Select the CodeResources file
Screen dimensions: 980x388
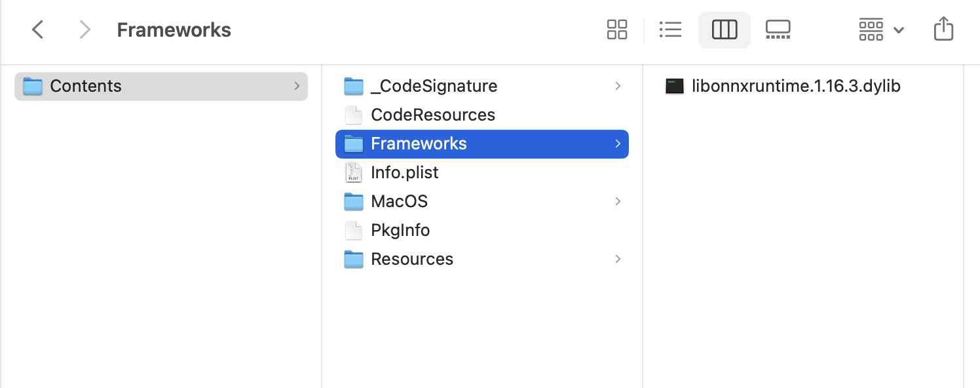432,115
